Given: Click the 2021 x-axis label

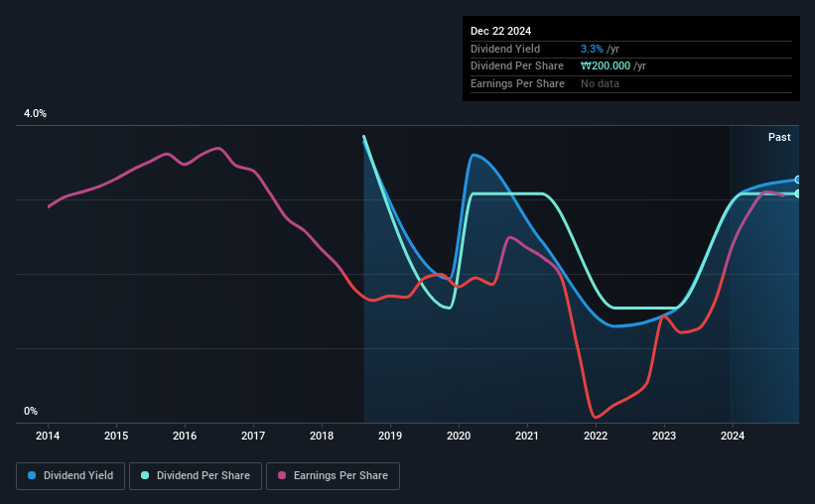Looking at the screenshot, I should [x=527, y=436].
